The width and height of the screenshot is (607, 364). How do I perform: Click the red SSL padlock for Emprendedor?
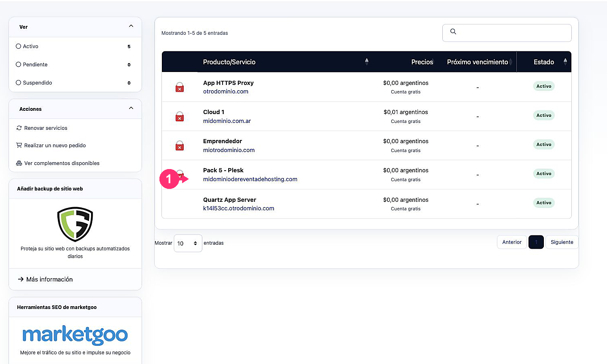180,146
